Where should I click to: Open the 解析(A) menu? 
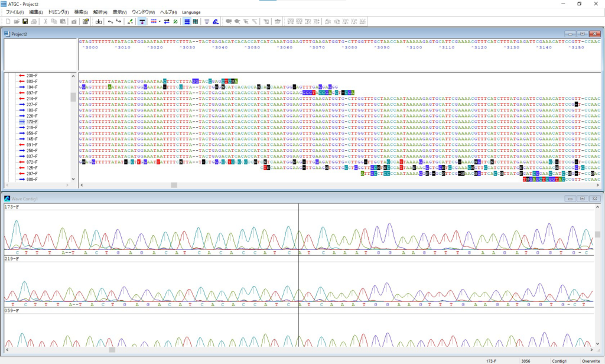click(100, 12)
